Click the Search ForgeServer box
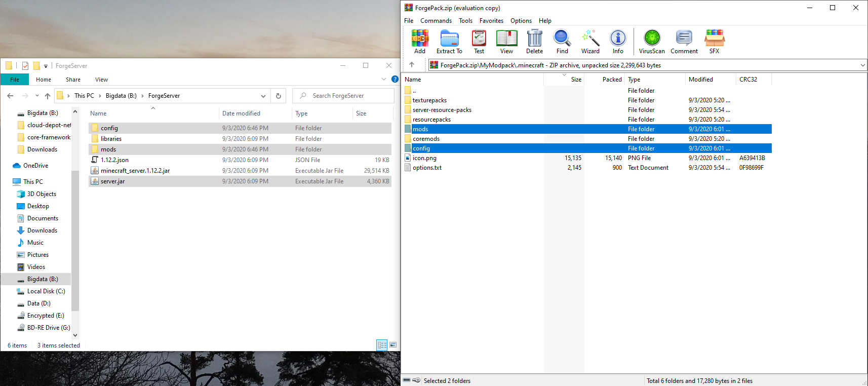 [343, 96]
